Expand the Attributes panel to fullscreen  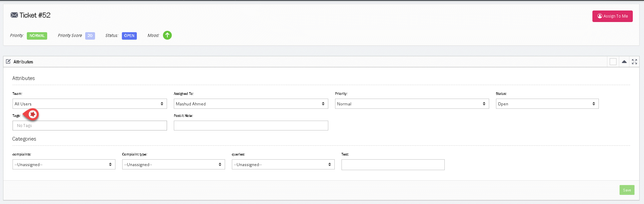[x=634, y=62]
